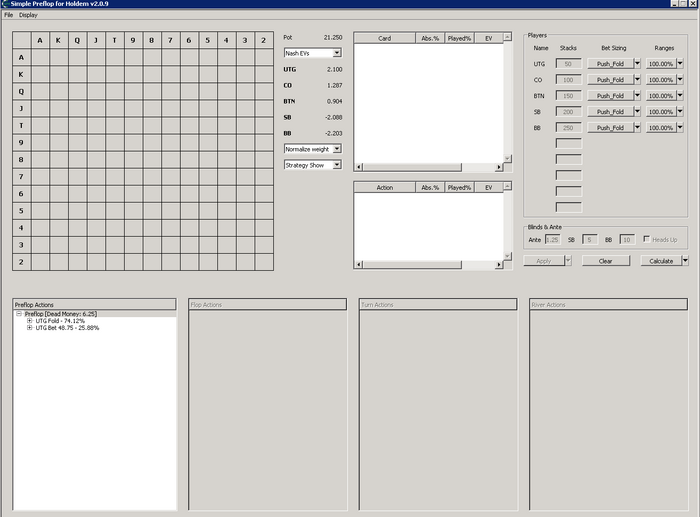Click the Preflop Actions panel header
This screenshot has height=517, width=700.
pos(94,304)
